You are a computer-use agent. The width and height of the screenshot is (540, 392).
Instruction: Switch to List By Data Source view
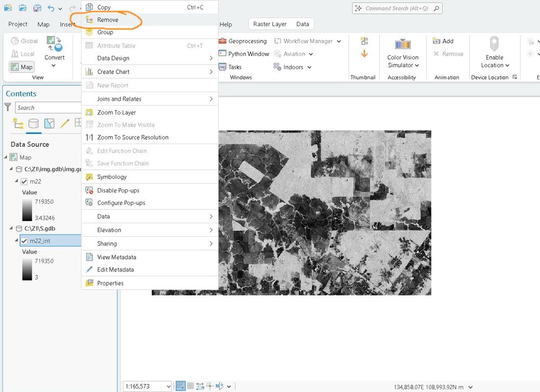click(34, 123)
